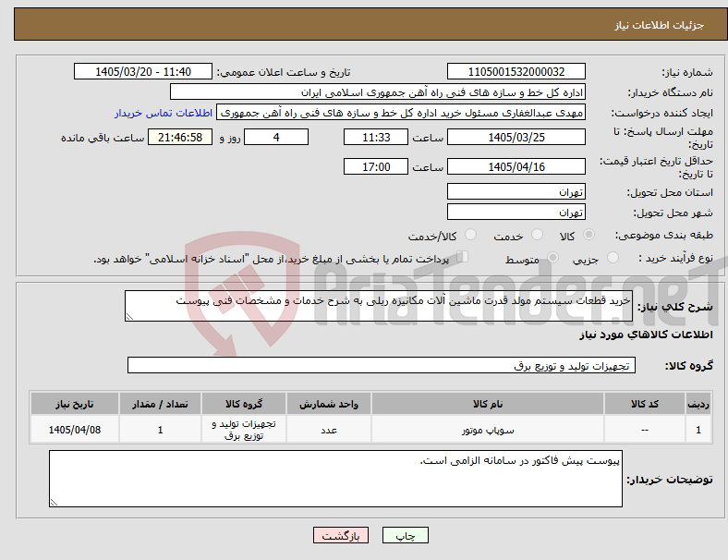Click the general need description text area

click(379, 306)
